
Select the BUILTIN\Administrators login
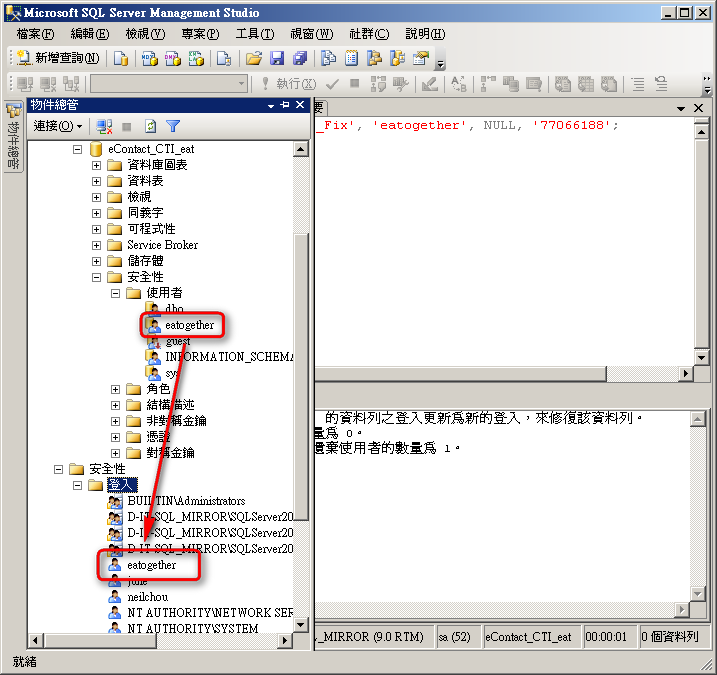tap(186, 501)
